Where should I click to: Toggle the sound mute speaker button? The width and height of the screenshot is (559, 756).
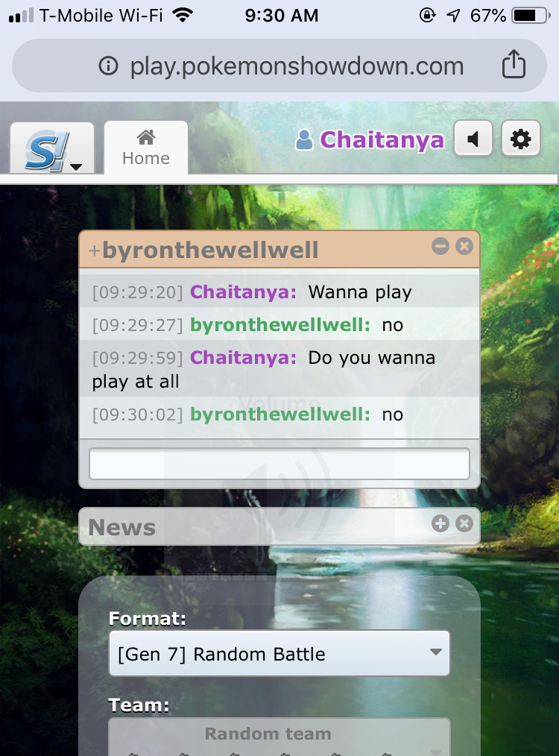click(x=473, y=139)
